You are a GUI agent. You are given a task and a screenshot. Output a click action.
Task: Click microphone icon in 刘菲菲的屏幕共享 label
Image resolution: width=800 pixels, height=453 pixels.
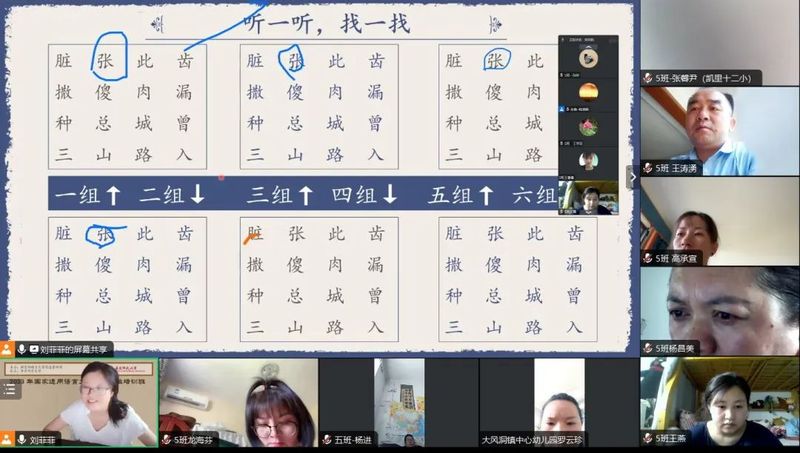tap(21, 349)
